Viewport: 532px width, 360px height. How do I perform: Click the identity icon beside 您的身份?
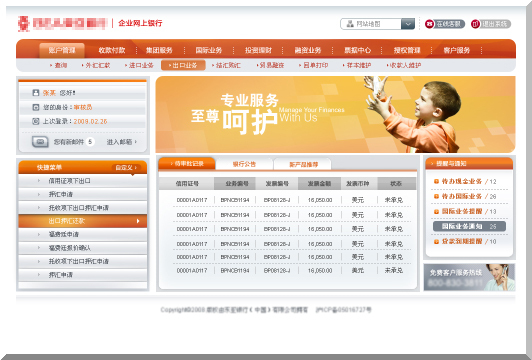click(35, 107)
